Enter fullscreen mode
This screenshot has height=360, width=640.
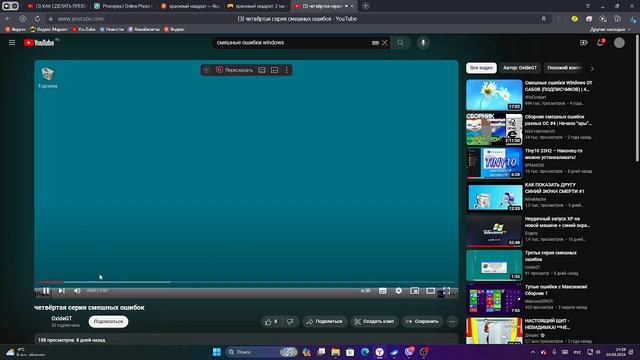coord(447,291)
